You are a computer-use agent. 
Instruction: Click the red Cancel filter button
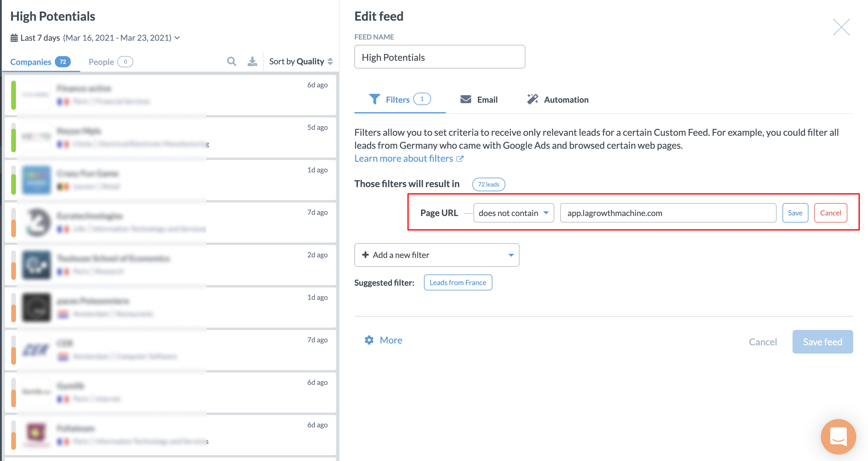(x=830, y=213)
